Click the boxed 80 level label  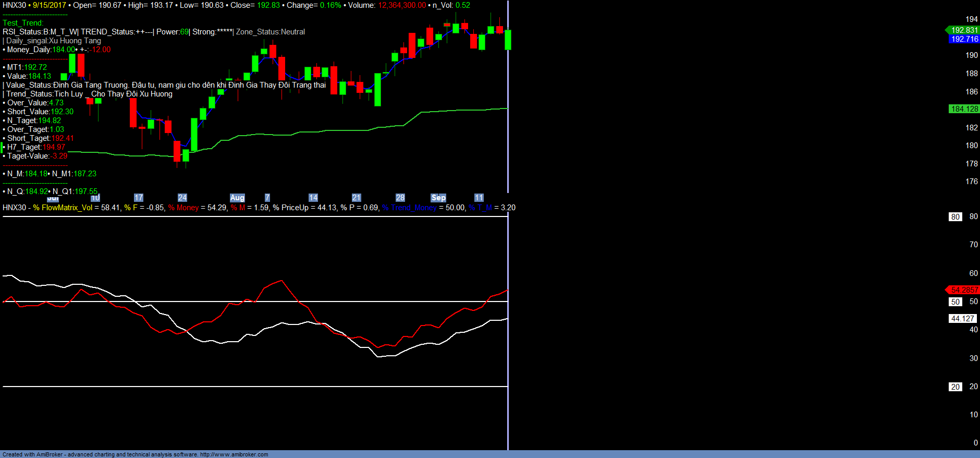[955, 217]
